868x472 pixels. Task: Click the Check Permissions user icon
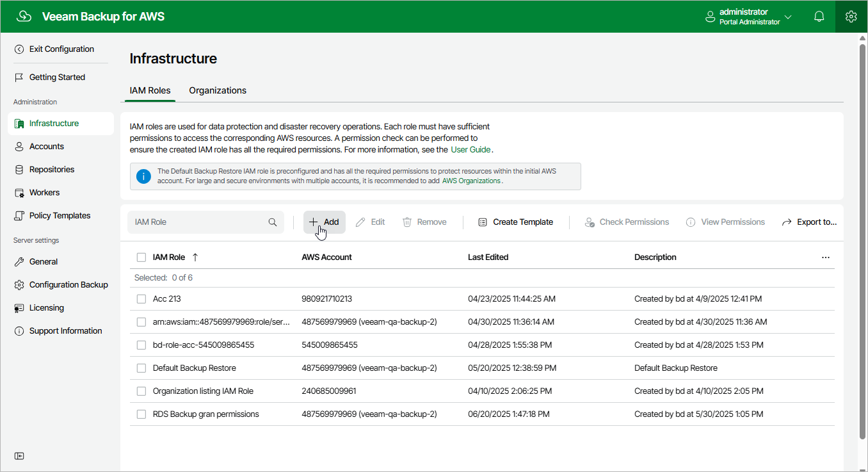(x=590, y=222)
